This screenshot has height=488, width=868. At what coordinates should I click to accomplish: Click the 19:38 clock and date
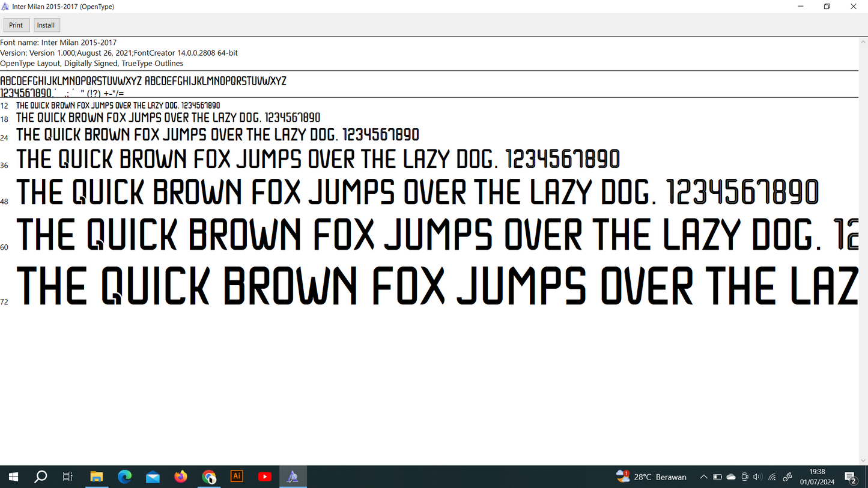tap(817, 477)
